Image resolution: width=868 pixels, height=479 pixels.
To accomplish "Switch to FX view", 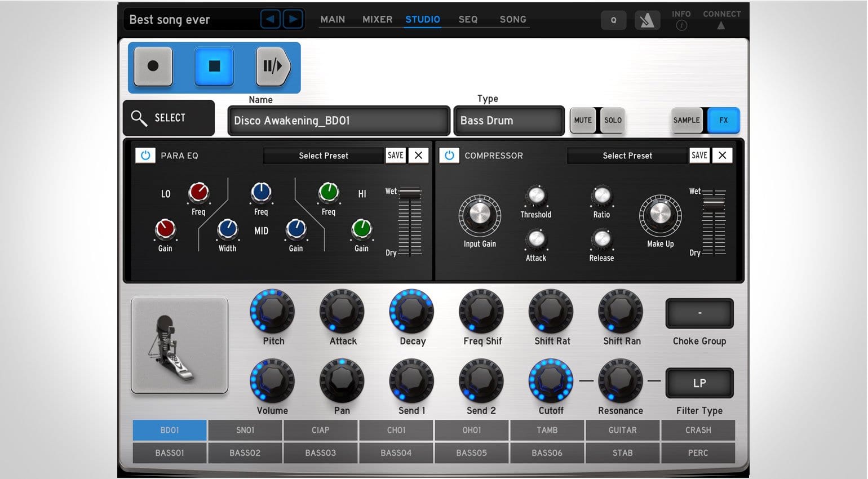I will pyautogui.click(x=723, y=120).
